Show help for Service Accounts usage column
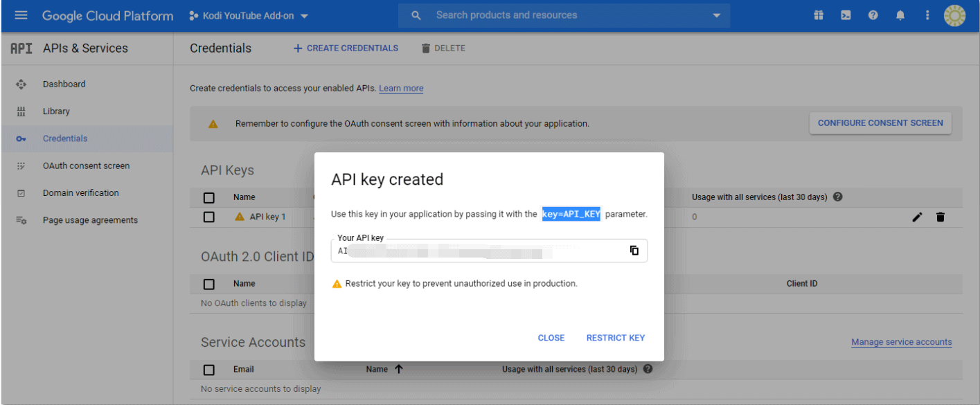 tap(648, 369)
